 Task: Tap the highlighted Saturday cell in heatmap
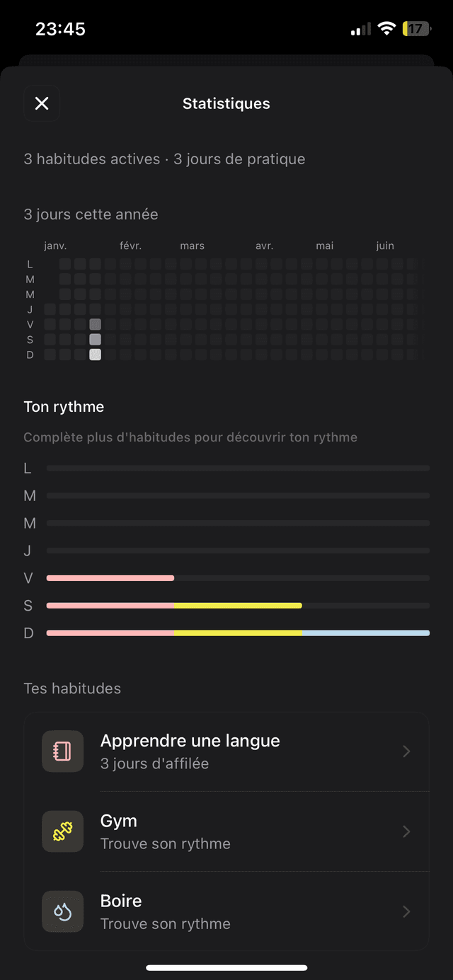pyautogui.click(x=95, y=340)
